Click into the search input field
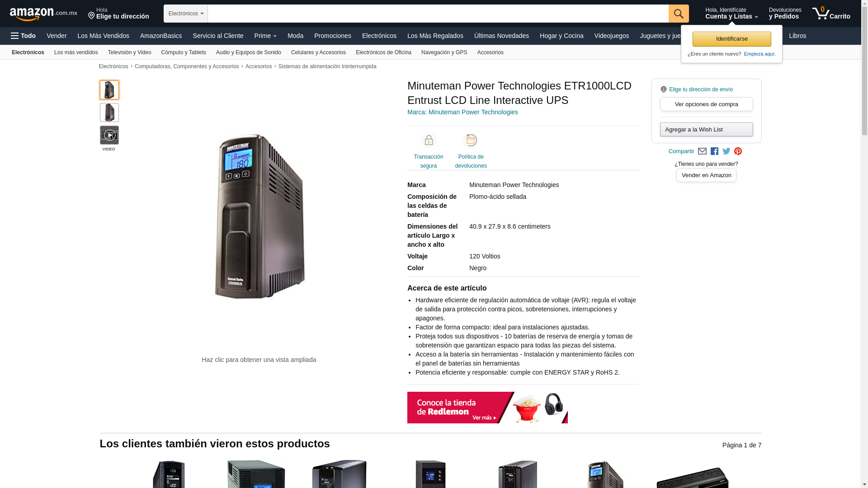 click(438, 14)
